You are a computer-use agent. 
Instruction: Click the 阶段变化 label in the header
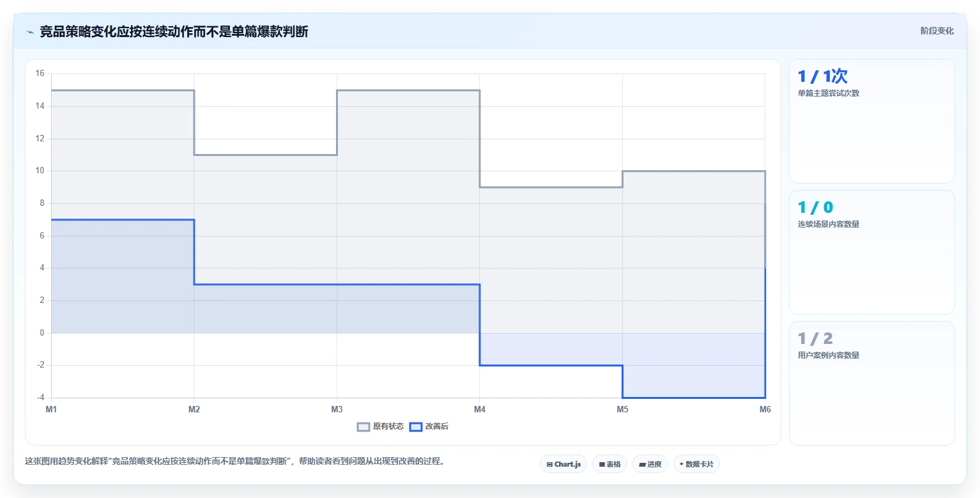(937, 31)
